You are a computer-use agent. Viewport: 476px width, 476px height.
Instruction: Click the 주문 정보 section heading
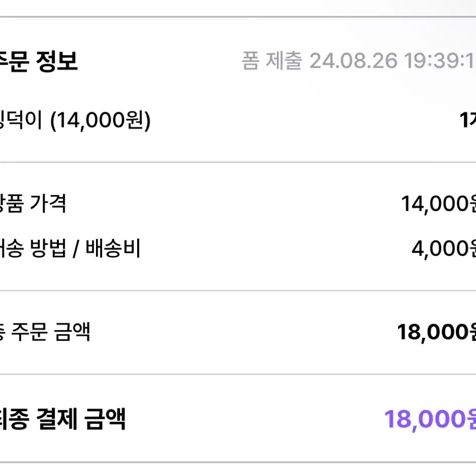(39, 61)
